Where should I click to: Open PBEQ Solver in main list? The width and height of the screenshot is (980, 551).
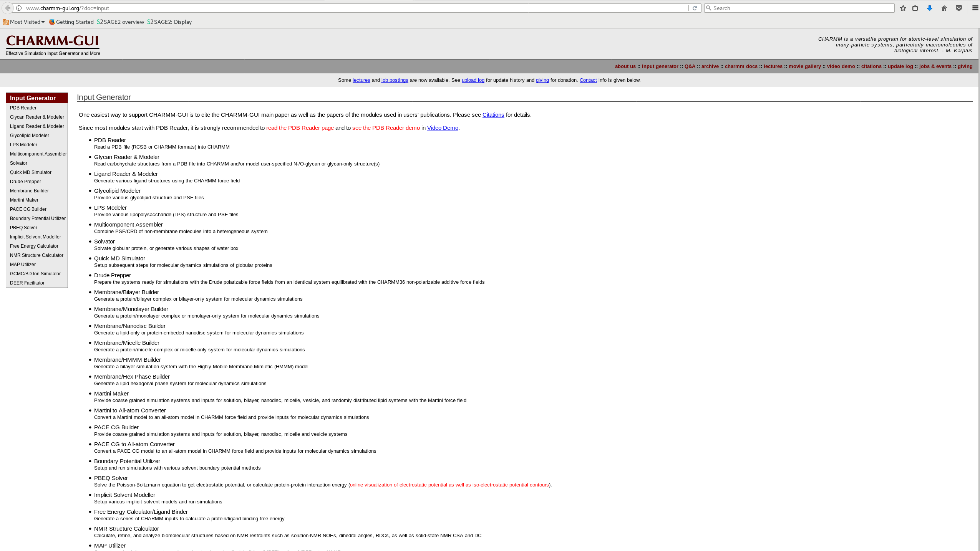click(x=111, y=478)
